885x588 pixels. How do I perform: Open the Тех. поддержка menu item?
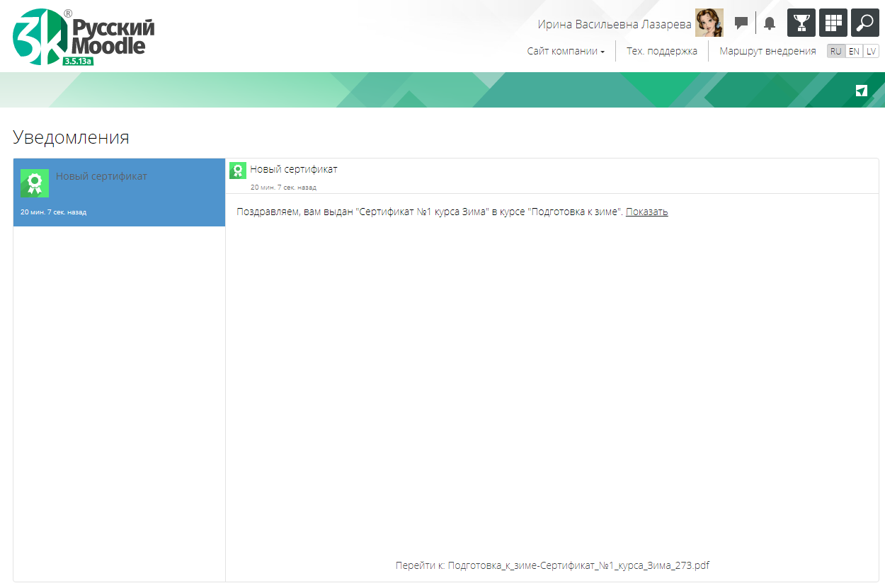click(661, 52)
